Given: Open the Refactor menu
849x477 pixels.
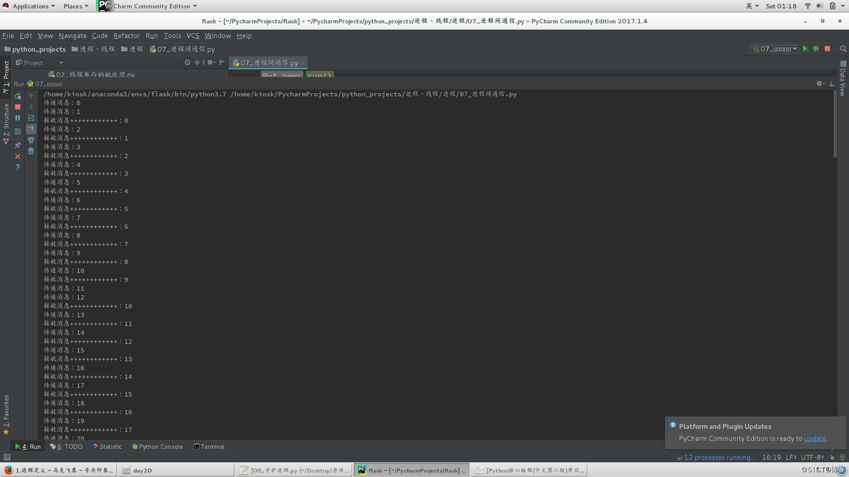Looking at the screenshot, I should 127,36.
